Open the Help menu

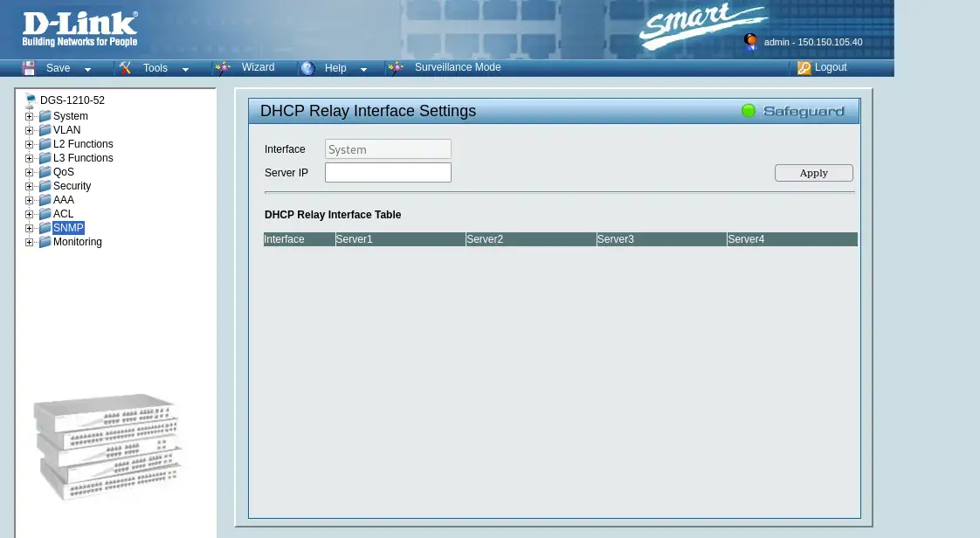point(335,67)
